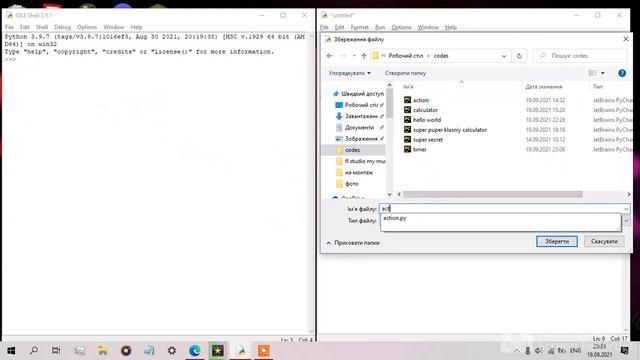Open Run menu in untitled editor

click(x=380, y=27)
